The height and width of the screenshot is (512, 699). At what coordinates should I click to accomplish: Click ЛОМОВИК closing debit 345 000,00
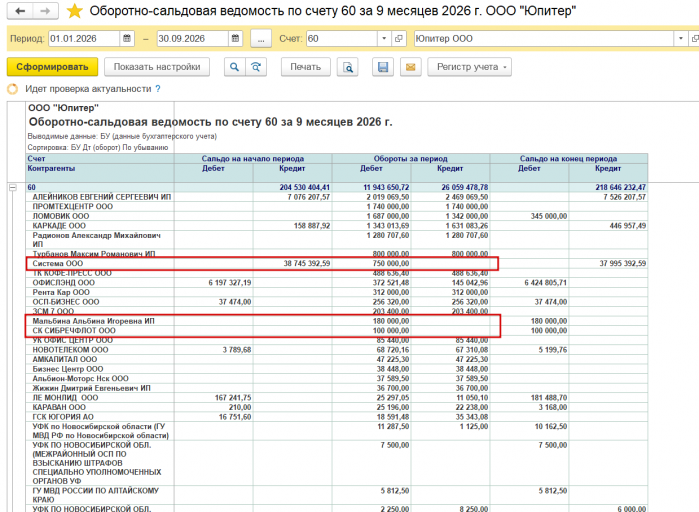click(549, 216)
